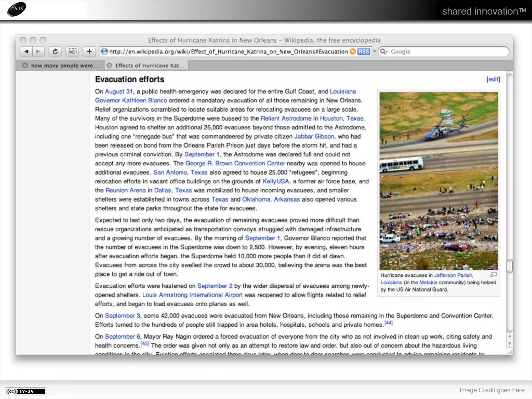The width and height of the screenshot is (532, 399).
Task: Click September 1 link before 'Governor Blanco reported'
Action: pyautogui.click(x=263, y=238)
